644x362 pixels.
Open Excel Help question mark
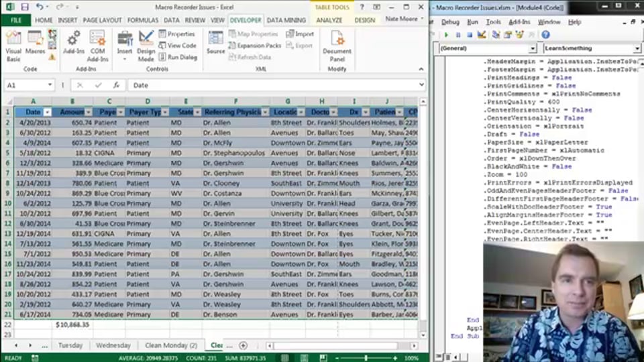(x=362, y=7)
